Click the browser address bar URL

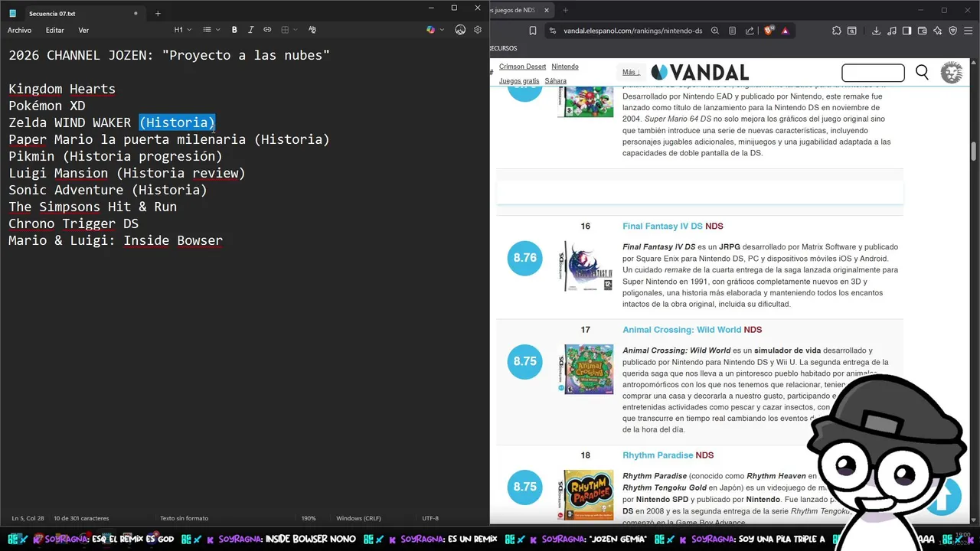pos(632,31)
